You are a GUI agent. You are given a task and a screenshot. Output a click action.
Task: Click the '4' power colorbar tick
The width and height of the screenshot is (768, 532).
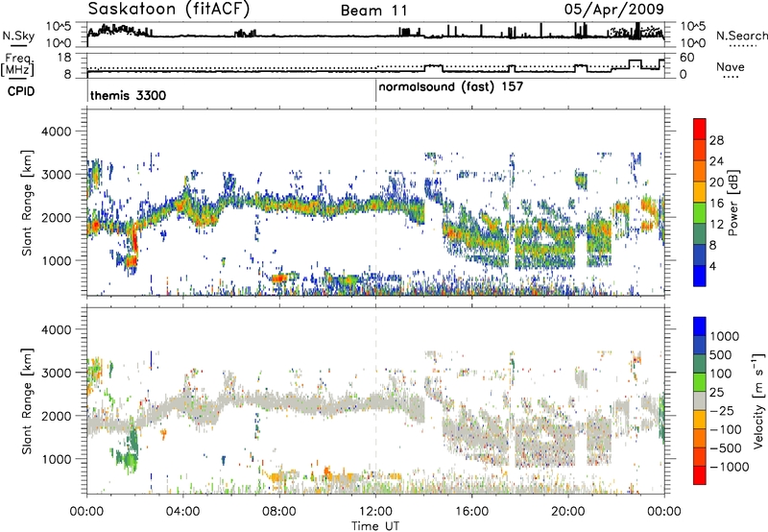tap(713, 266)
